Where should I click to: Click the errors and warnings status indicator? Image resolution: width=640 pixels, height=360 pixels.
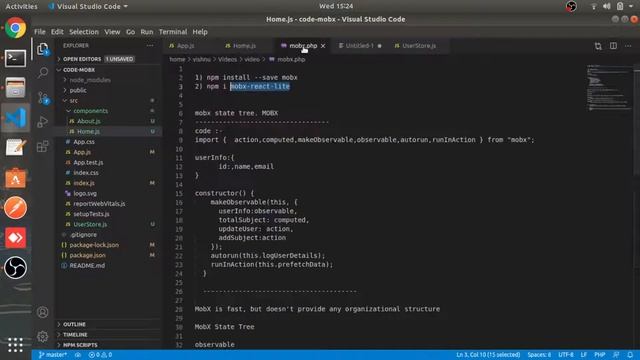pyautogui.click(x=100, y=355)
